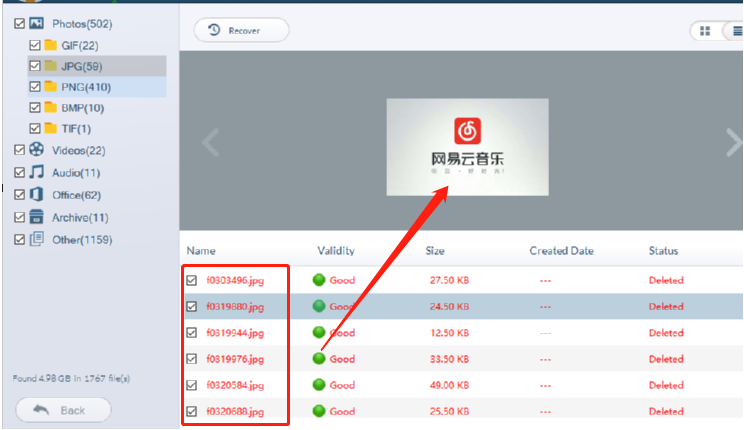Select file name f0319944.jpg

[235, 333]
